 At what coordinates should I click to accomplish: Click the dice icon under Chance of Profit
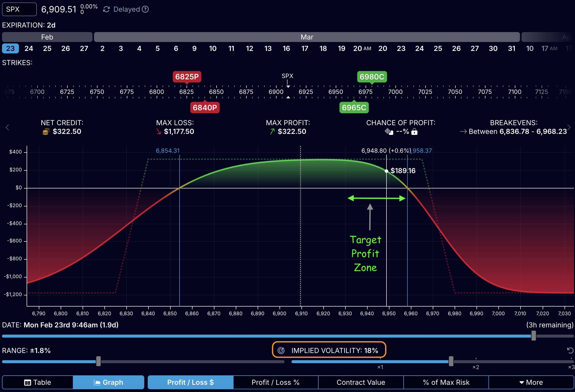click(x=388, y=132)
